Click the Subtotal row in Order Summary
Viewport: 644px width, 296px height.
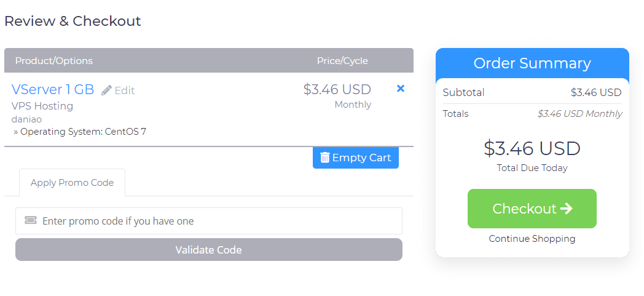[532, 92]
